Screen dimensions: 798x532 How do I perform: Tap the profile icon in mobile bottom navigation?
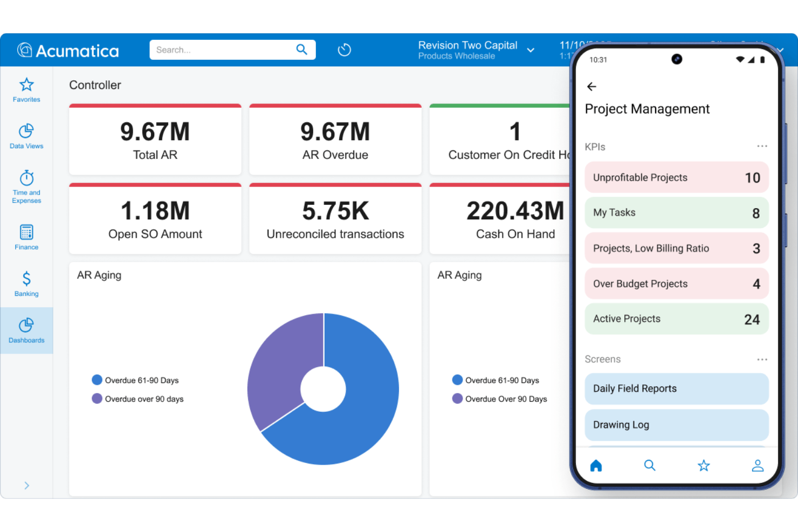(x=758, y=465)
